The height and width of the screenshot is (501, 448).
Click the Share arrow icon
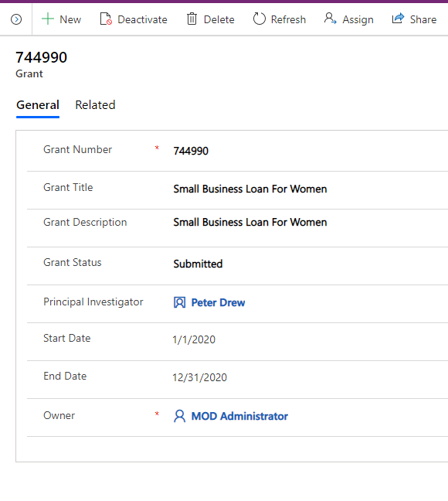pyautogui.click(x=398, y=19)
